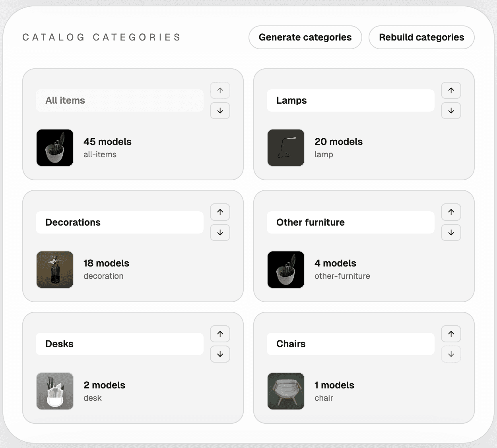Click the up arrow on Other furniture card

pos(451,212)
